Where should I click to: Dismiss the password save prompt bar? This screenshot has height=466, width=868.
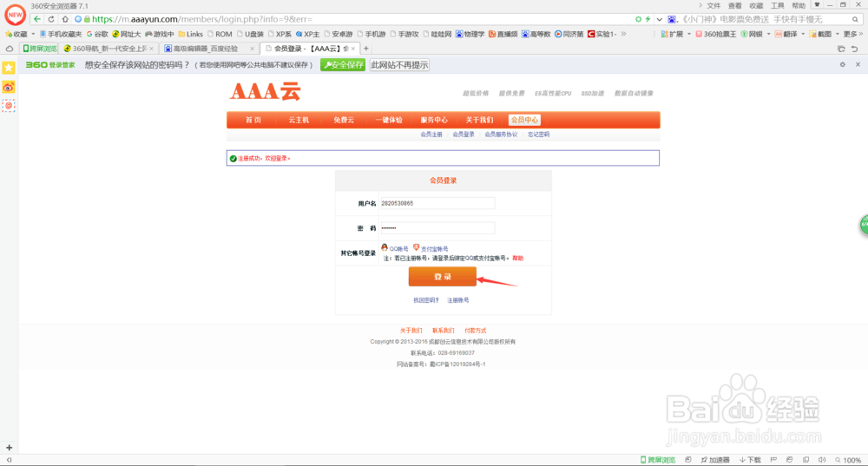858,65
